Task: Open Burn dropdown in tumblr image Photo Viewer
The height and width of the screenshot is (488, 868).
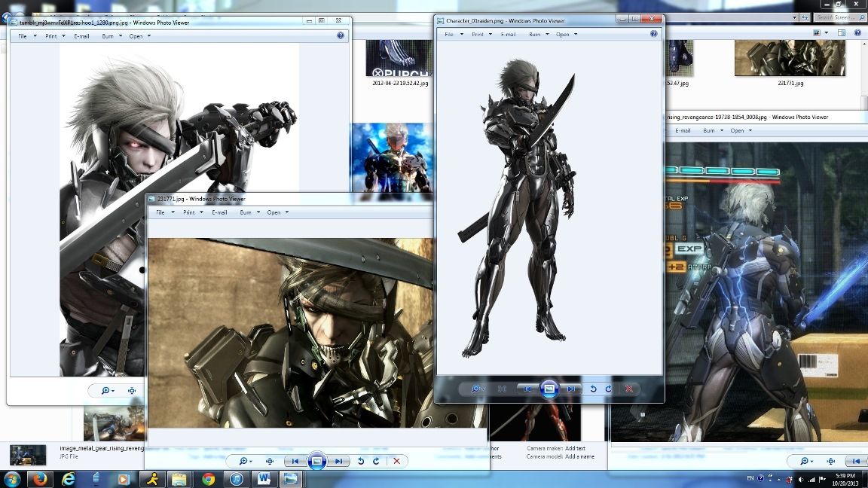Action: [112, 36]
